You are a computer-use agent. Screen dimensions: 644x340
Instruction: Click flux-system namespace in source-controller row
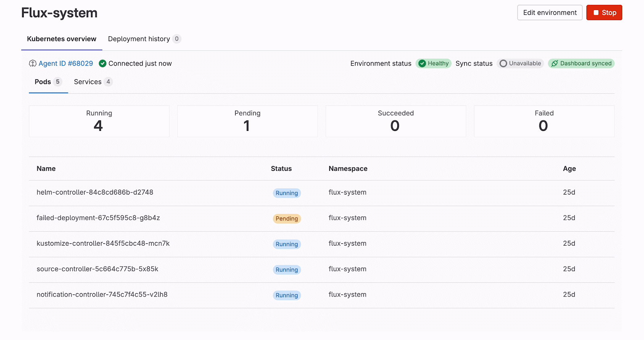pos(347,269)
